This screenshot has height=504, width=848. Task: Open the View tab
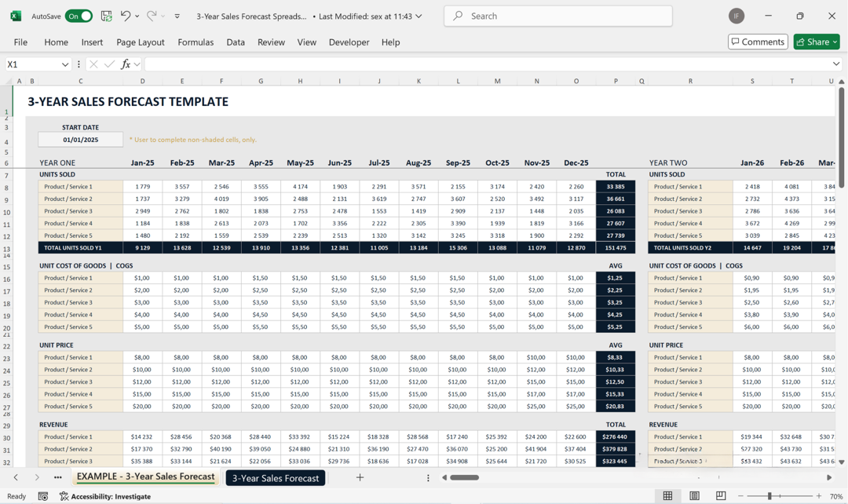point(307,42)
